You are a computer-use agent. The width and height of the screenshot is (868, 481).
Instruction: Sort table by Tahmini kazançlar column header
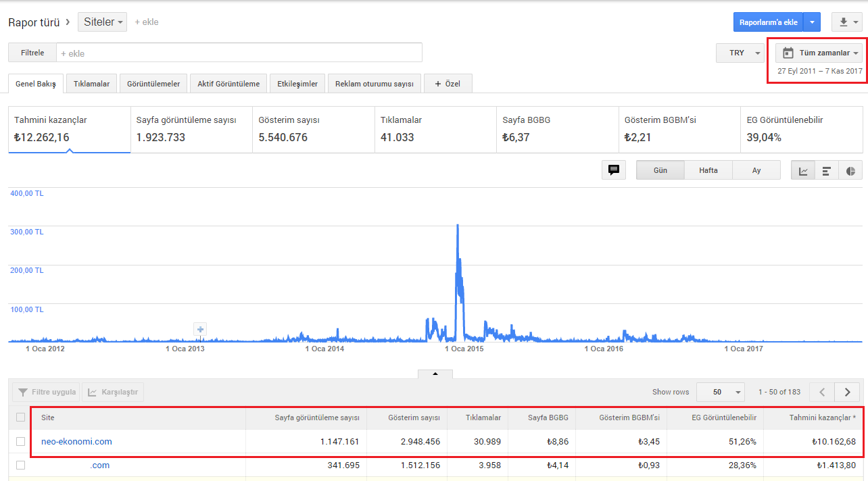822,417
